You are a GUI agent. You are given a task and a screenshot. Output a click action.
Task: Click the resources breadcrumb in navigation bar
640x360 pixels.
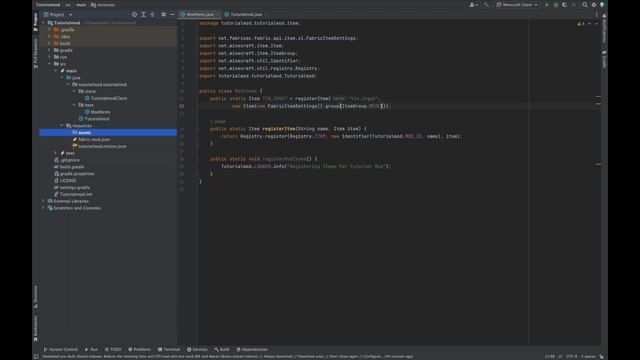click(103, 5)
